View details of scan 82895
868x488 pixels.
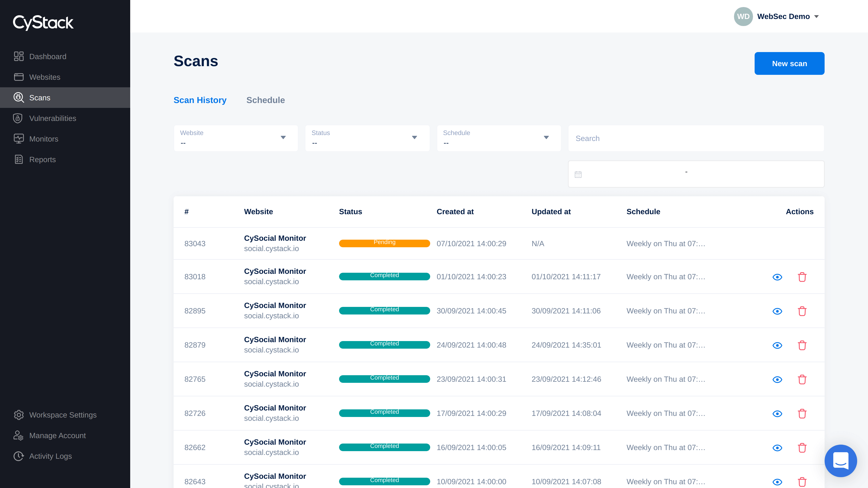click(777, 311)
